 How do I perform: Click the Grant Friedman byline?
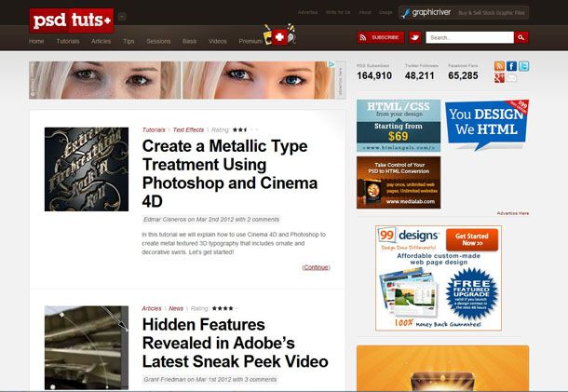pyautogui.click(x=210, y=379)
